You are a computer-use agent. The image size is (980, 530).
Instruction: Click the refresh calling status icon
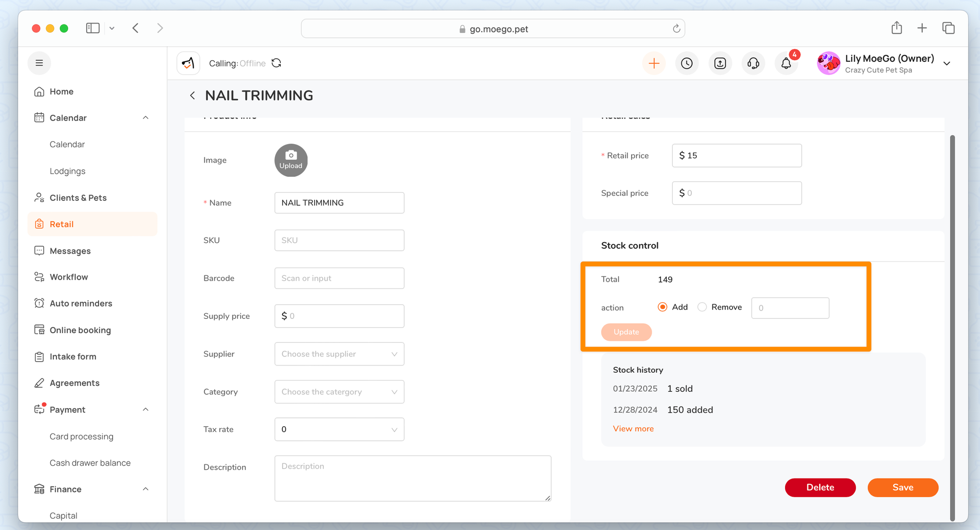click(x=276, y=63)
